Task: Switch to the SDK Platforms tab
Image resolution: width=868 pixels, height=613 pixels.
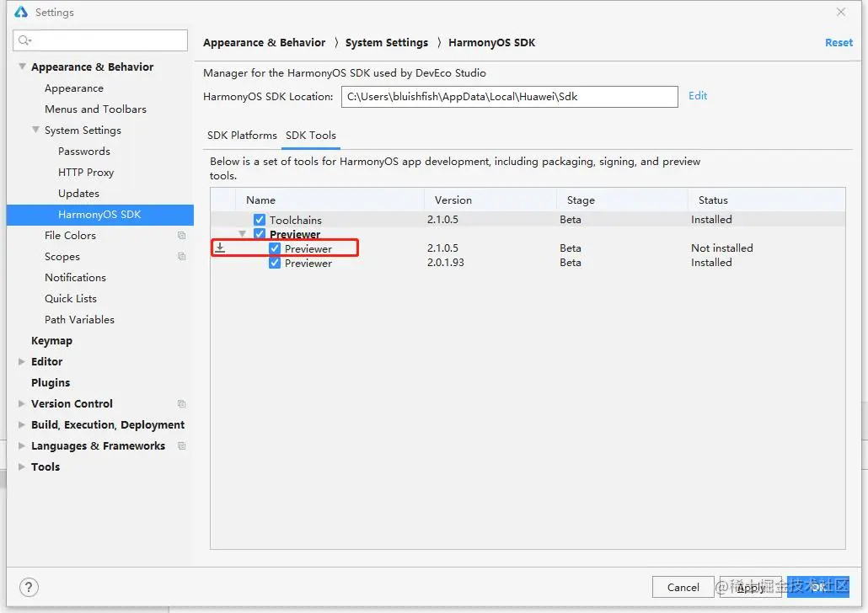Action: point(242,136)
